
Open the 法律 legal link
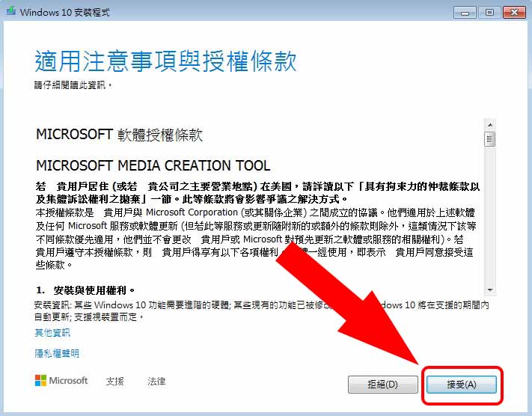click(x=156, y=382)
